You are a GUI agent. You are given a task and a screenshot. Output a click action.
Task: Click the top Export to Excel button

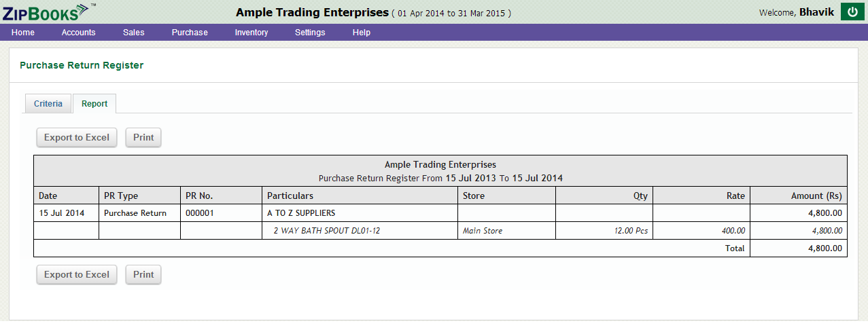(77, 137)
